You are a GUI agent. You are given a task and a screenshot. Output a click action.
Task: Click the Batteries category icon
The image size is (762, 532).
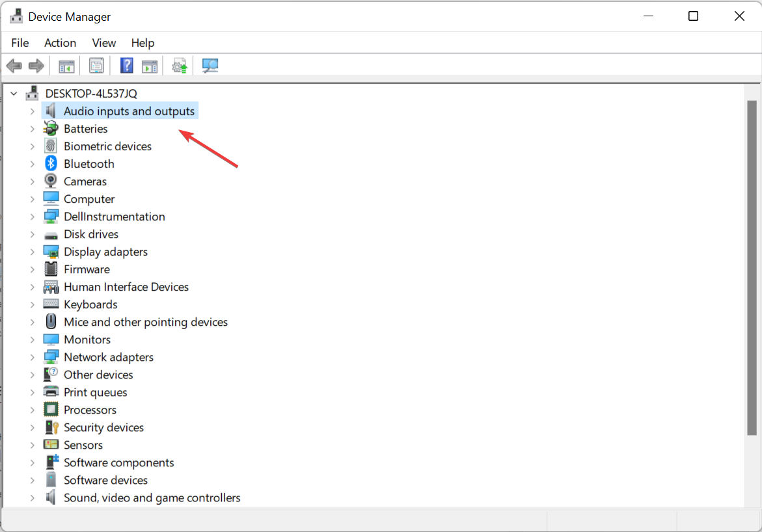point(51,128)
